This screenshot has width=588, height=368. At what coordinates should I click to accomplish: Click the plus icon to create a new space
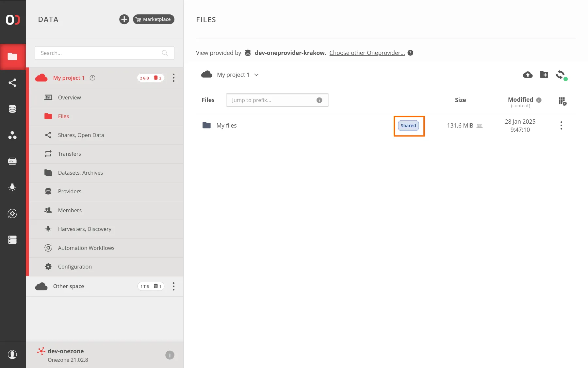click(124, 19)
